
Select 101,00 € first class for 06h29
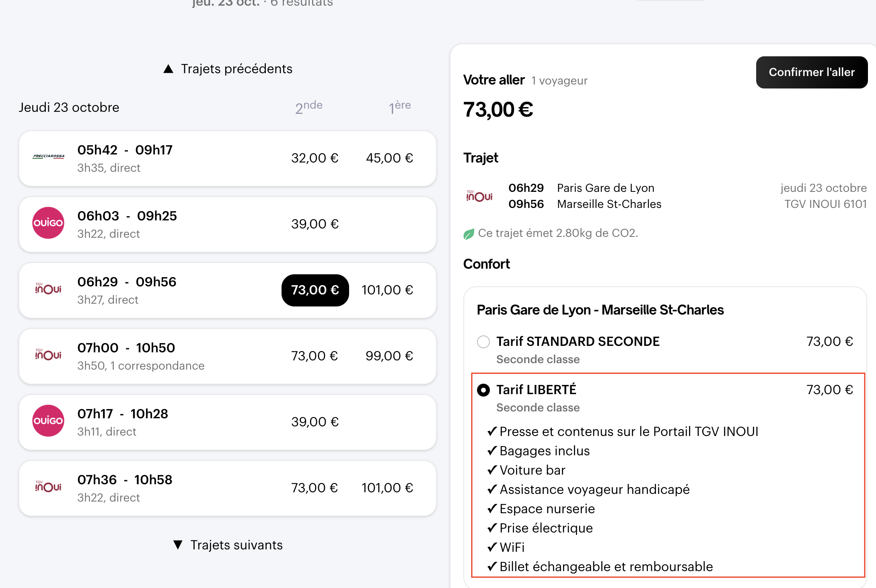pos(387,290)
